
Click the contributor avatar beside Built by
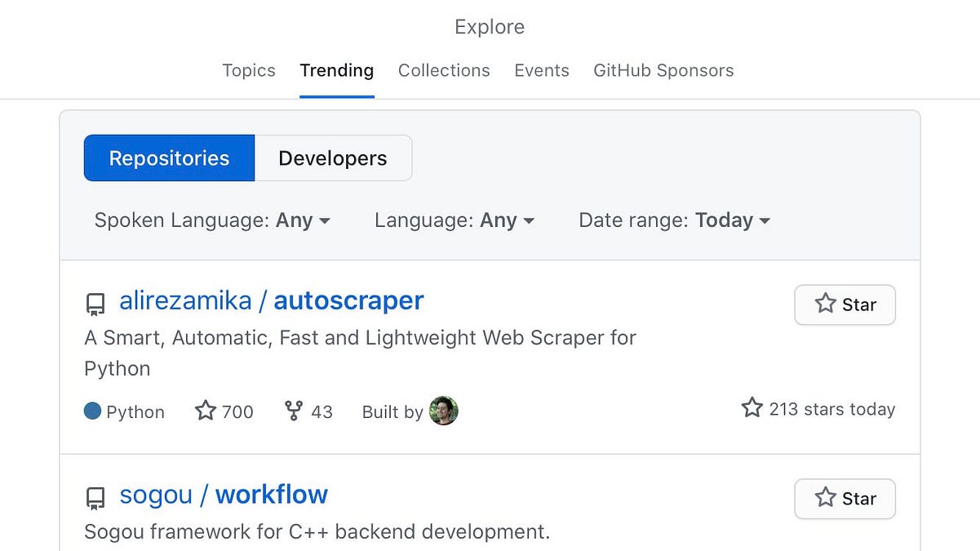tap(444, 411)
